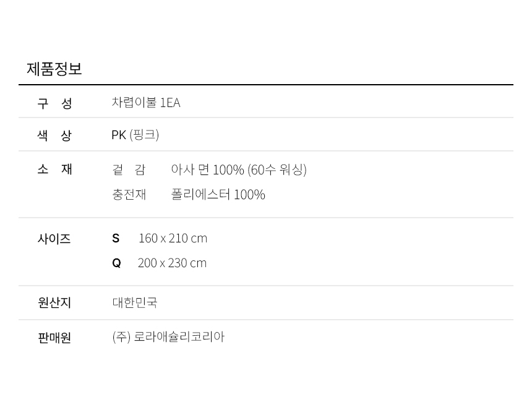Select the 사이즈 row label

point(54,239)
